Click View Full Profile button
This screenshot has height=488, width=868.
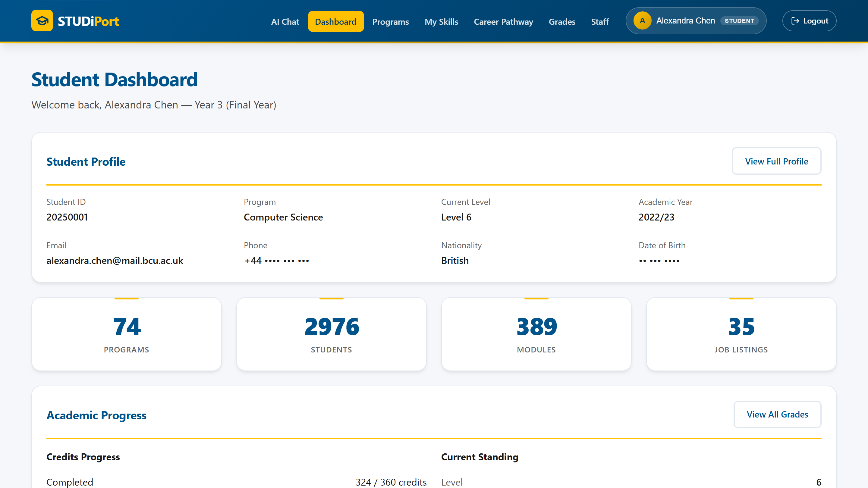776,161
